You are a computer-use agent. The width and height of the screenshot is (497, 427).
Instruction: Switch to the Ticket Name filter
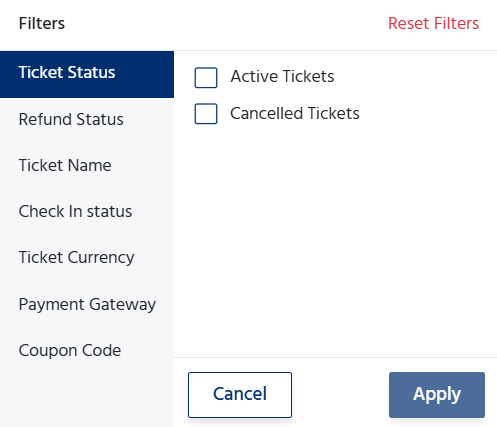coord(87,165)
